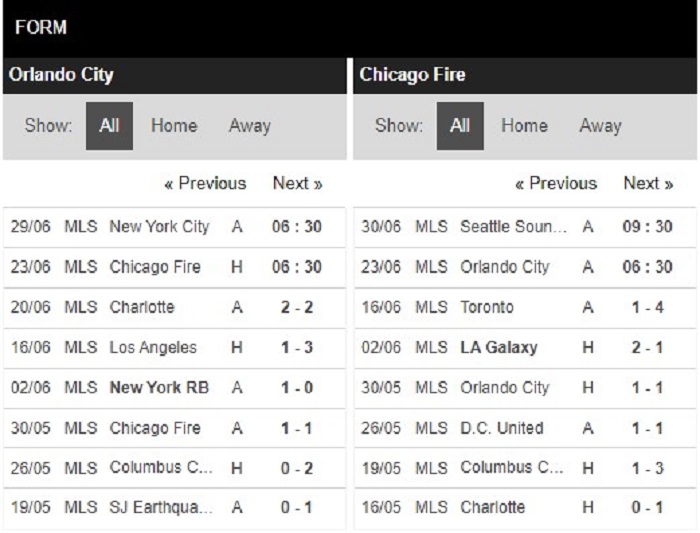Screen dimensions: 700x533
Task: Open LA Galaxy 2 - 1 match
Action: (x=525, y=348)
